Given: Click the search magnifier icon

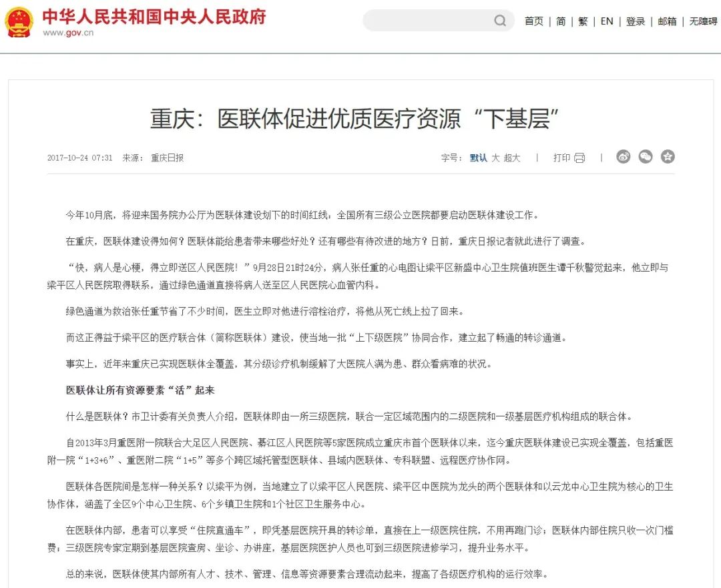Looking at the screenshot, I should point(500,21).
